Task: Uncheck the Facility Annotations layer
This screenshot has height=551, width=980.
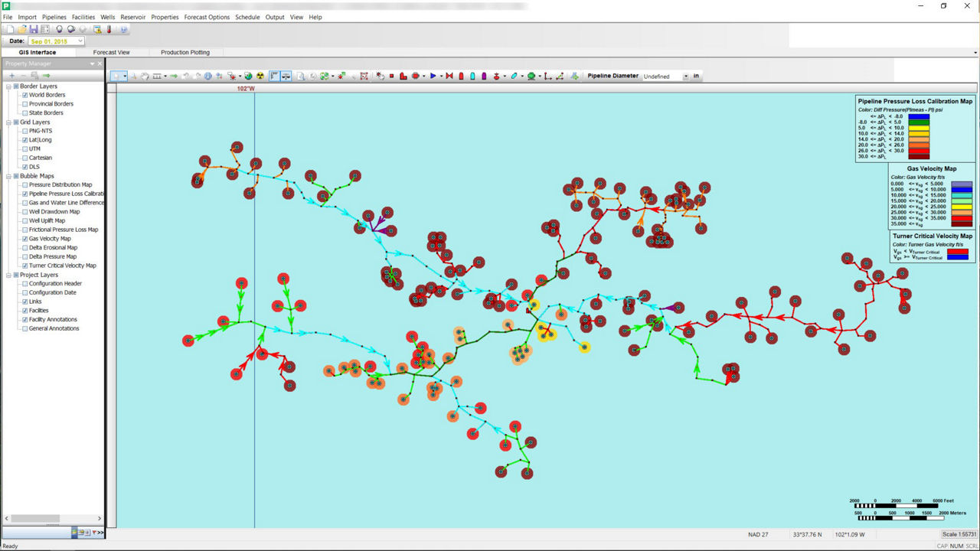Action: coord(25,319)
